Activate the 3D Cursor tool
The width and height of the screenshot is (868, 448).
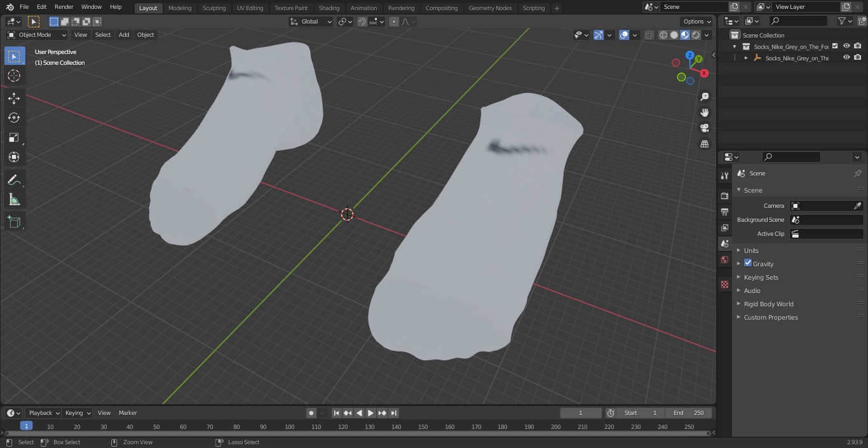(x=14, y=76)
